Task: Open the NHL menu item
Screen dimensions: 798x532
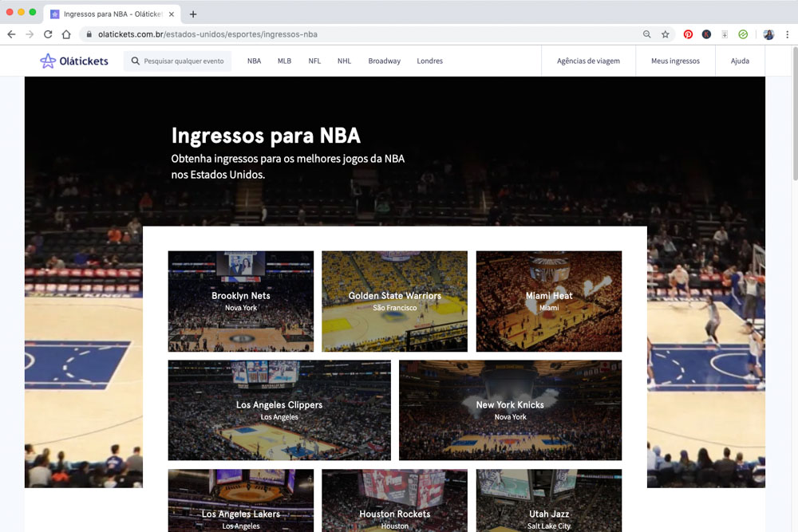Action: (x=344, y=61)
